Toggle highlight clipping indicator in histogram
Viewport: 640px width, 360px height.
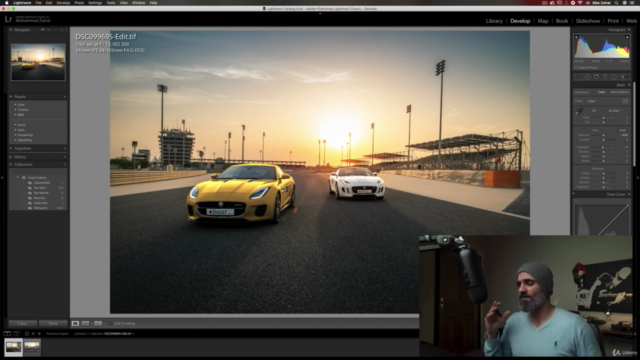click(x=627, y=37)
